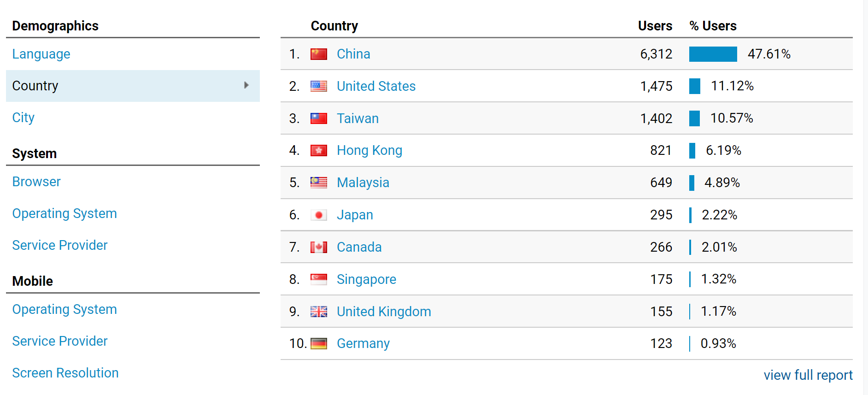The height and width of the screenshot is (395, 868).
Task: Open view full report link
Action: [808, 375]
